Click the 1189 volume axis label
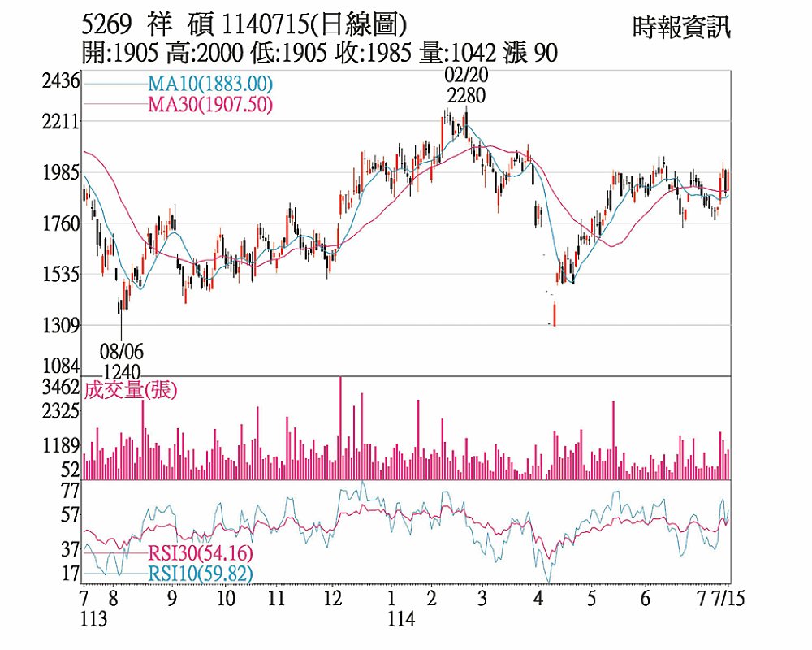 (x=61, y=446)
